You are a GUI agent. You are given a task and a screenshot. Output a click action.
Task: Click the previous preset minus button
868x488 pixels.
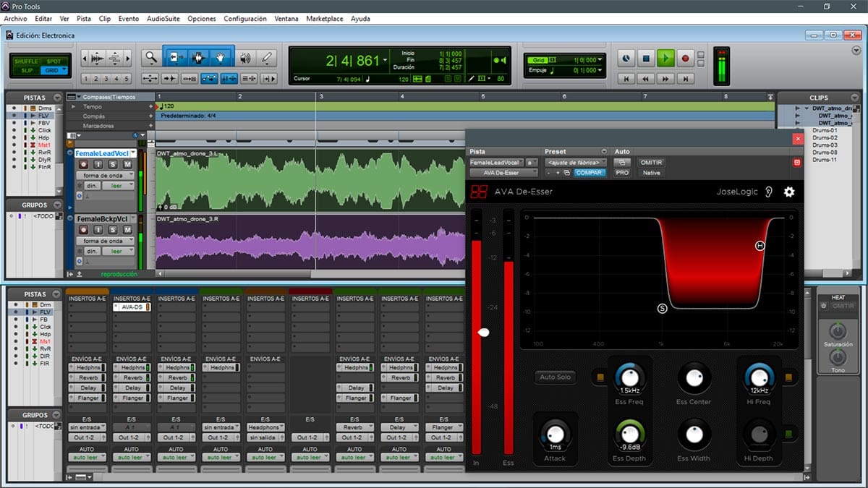548,173
